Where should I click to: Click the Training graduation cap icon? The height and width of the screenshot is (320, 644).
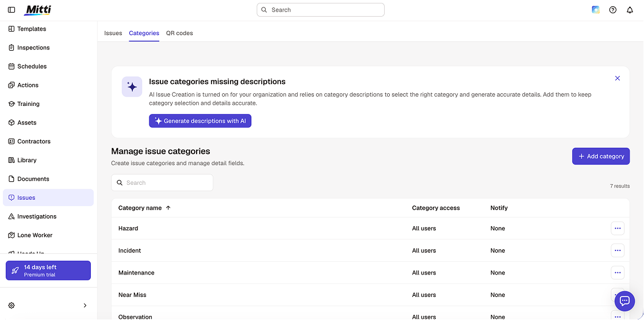[11, 104]
